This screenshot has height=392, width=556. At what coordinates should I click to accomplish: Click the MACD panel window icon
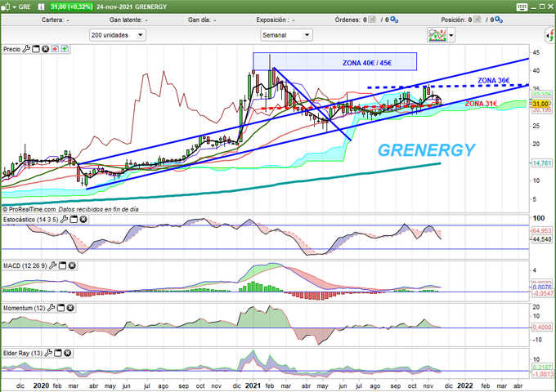click(62, 265)
